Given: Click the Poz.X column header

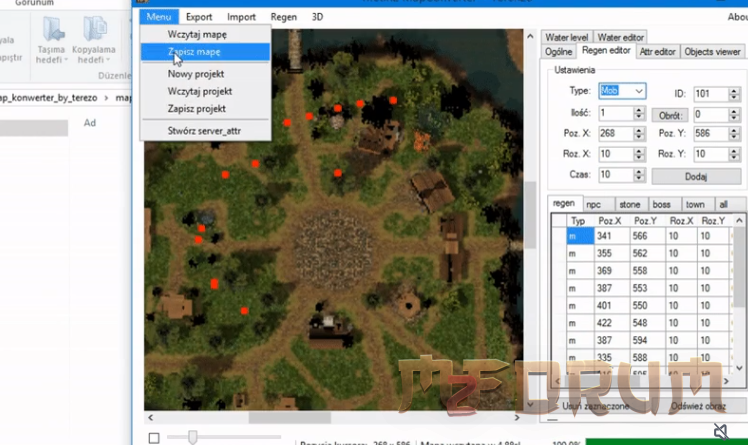Looking at the screenshot, I should point(610,221).
